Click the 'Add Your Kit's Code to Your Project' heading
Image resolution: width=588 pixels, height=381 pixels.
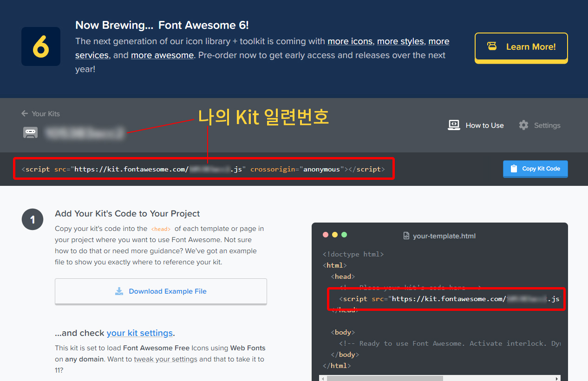click(127, 214)
